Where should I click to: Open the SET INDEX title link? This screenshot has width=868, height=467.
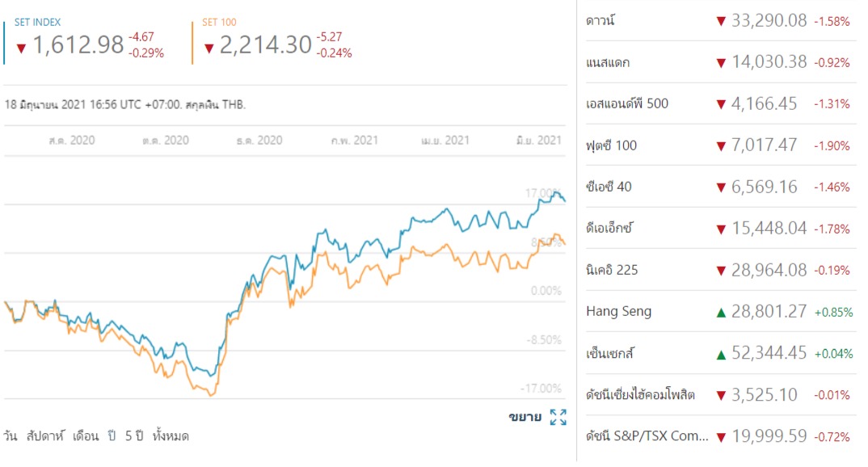tap(37, 22)
